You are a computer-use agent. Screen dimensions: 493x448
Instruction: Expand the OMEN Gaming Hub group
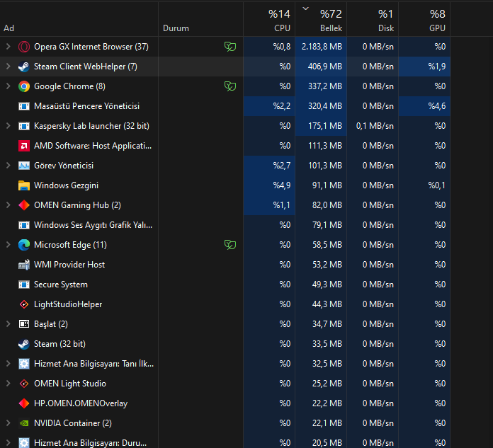pyautogui.click(x=8, y=205)
